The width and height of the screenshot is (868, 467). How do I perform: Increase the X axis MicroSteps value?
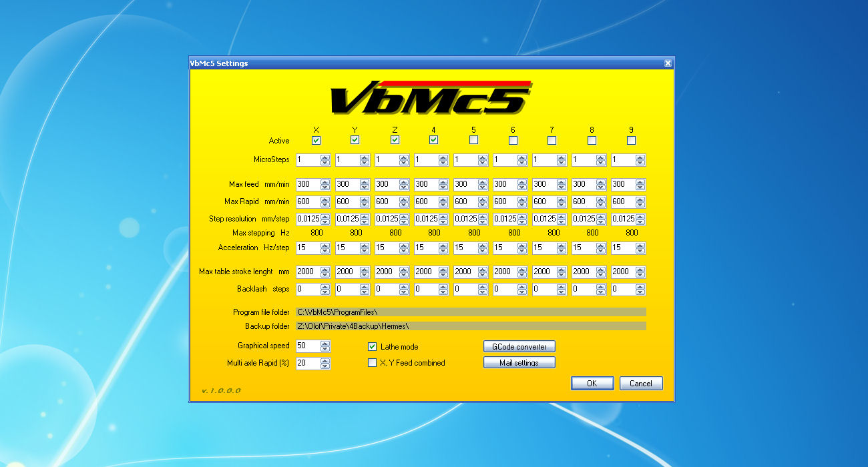point(325,158)
